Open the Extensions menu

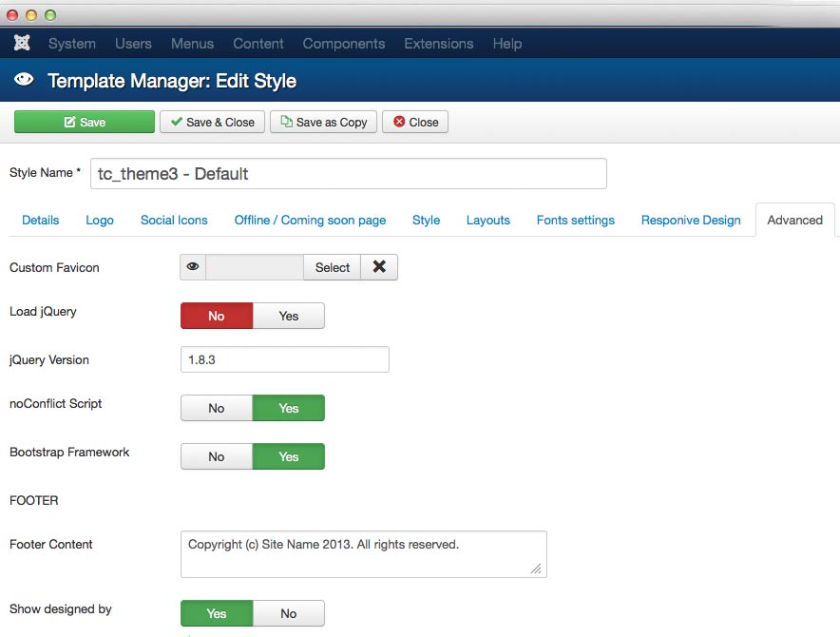[x=438, y=44]
